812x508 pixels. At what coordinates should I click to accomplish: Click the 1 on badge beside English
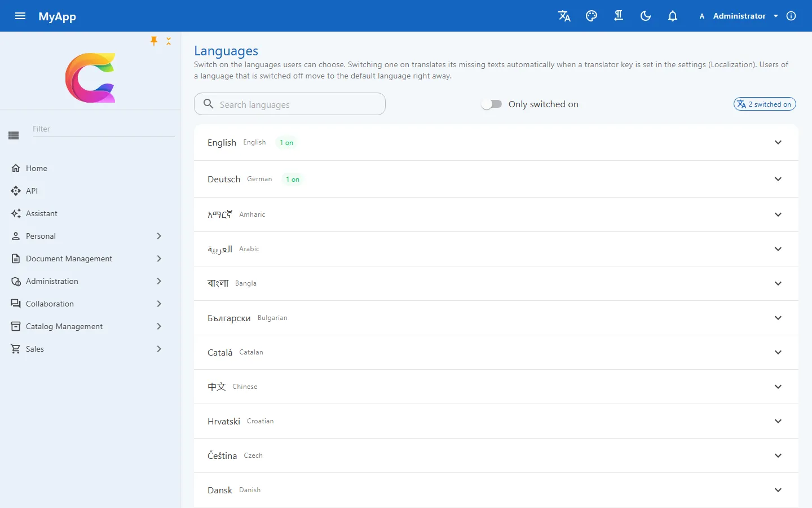pyautogui.click(x=286, y=143)
